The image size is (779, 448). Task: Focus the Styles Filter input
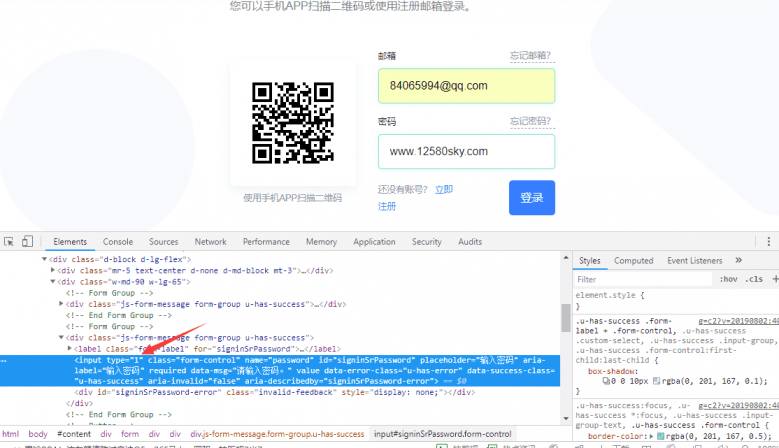[643, 279]
